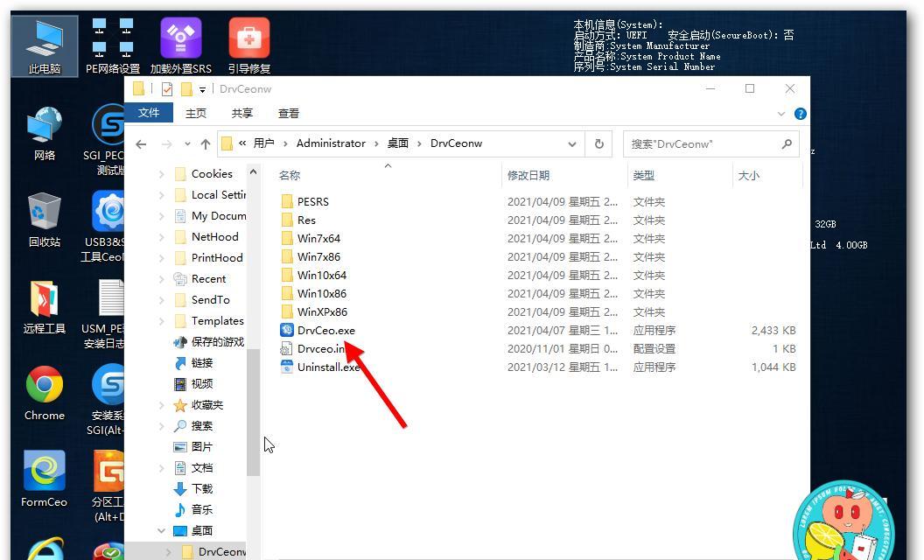Click 用户 in the address path
Viewport: 924px width, 560px height.
[x=264, y=143]
